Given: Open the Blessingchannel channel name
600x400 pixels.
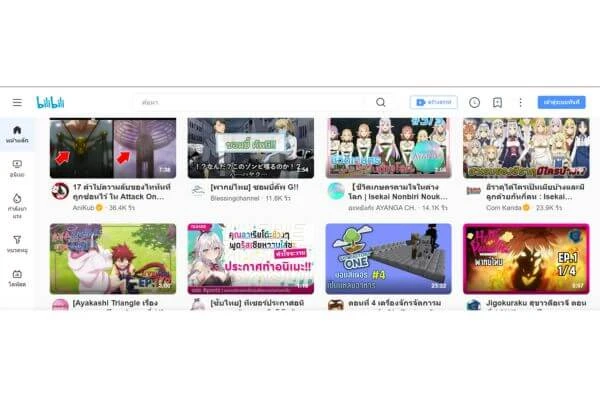Looking at the screenshot, I should click(x=235, y=198).
